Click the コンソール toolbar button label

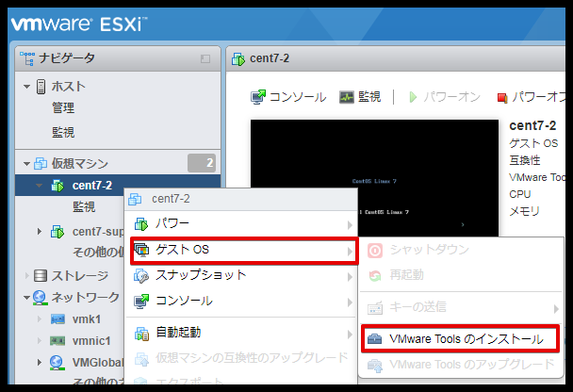click(298, 97)
